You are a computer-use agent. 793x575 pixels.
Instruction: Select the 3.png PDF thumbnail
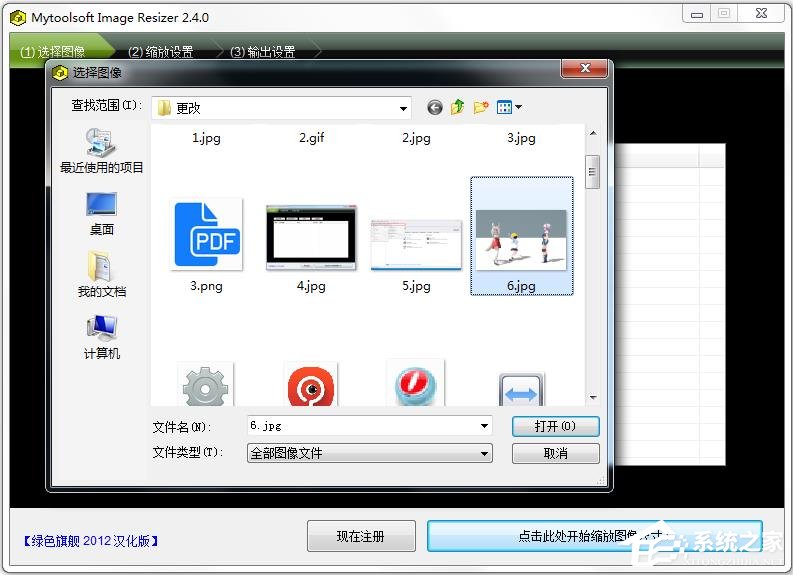tap(208, 236)
